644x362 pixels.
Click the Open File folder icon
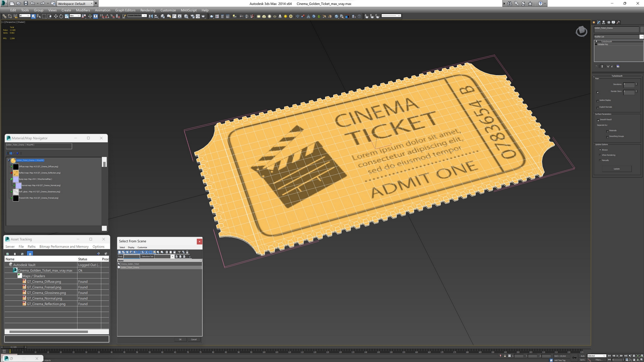pyautogui.click(x=19, y=3)
